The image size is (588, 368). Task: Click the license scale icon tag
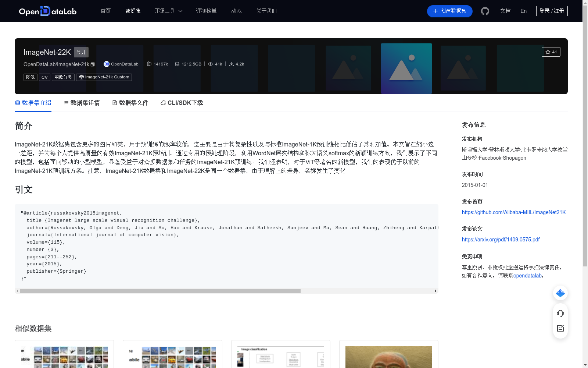click(x=104, y=77)
